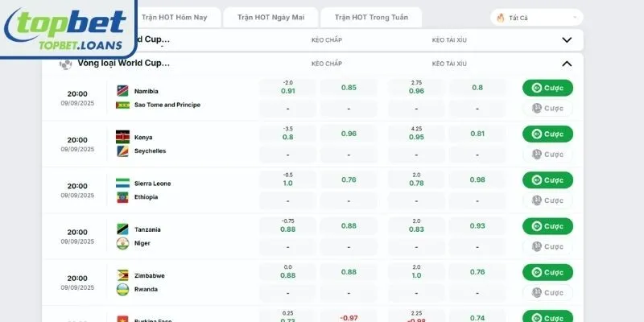Click the Seychelles flag icon
This screenshot has height=322, width=644.
pyautogui.click(x=122, y=151)
